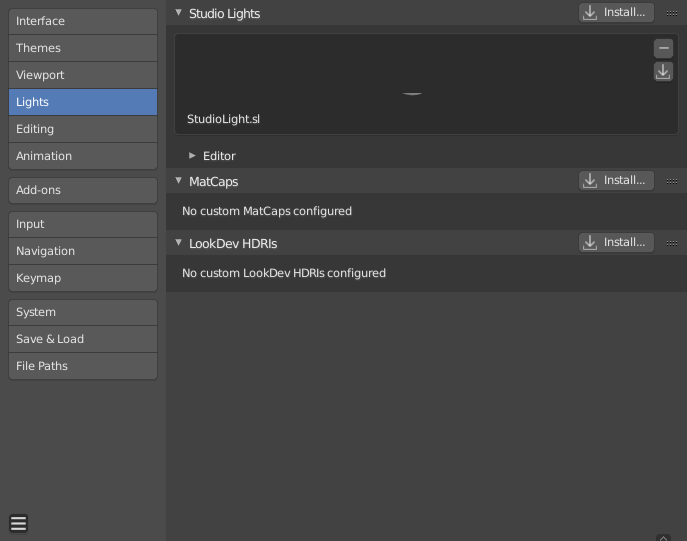Open Save & Load settings
687x541 pixels.
point(83,339)
